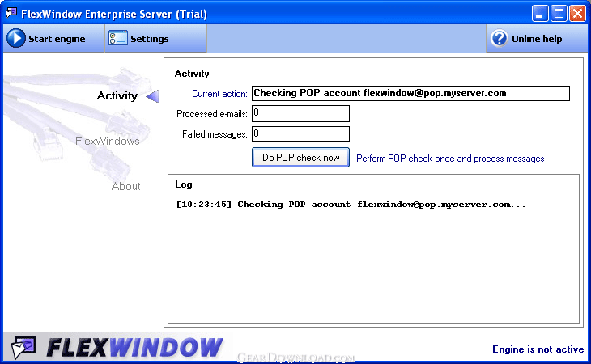Image resolution: width=591 pixels, height=364 pixels.
Task: Click the Online help question mark icon
Action: click(x=500, y=38)
